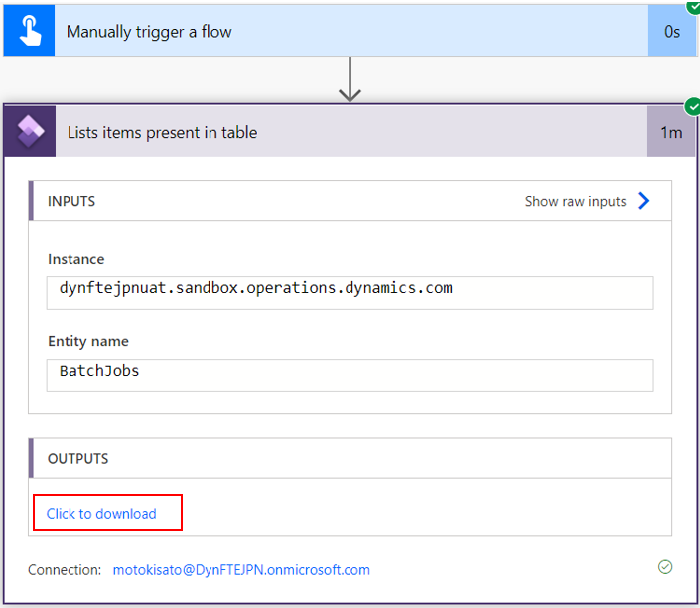
Task: Click the Entity name field showing BatchJobs
Action: [350, 376]
